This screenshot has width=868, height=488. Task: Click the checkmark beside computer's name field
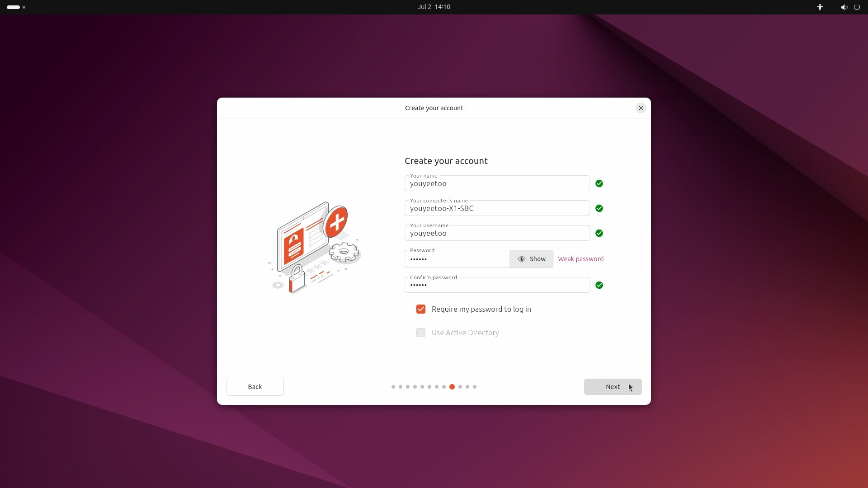pyautogui.click(x=599, y=208)
